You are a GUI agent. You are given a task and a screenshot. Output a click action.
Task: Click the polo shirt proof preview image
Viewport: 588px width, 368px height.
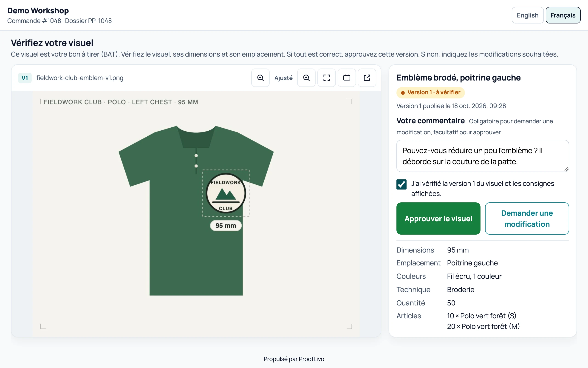tap(196, 214)
